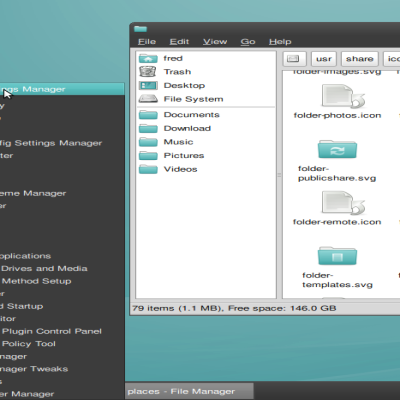The height and width of the screenshot is (400, 400).
Task: Click the folder-remote.icon file name
Action: coord(337,222)
